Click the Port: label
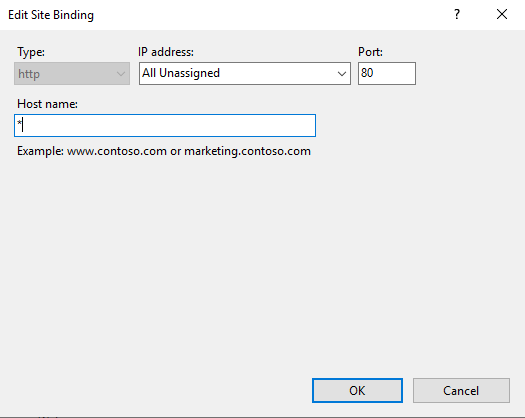 (x=370, y=52)
